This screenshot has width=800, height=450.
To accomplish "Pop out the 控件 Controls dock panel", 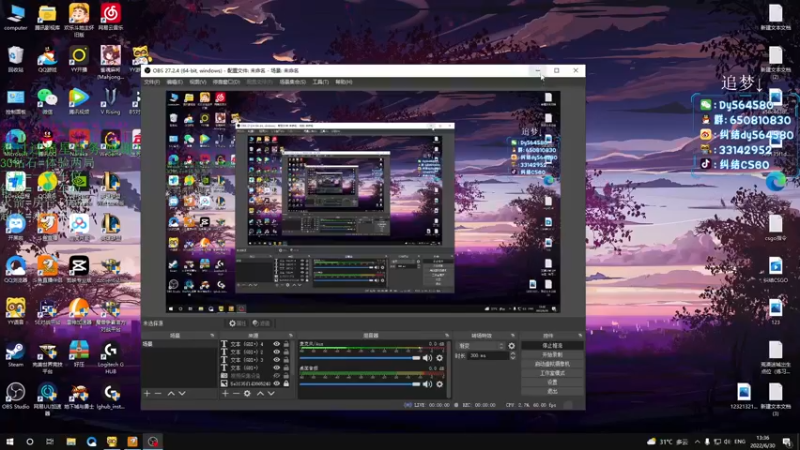I will coord(580,335).
